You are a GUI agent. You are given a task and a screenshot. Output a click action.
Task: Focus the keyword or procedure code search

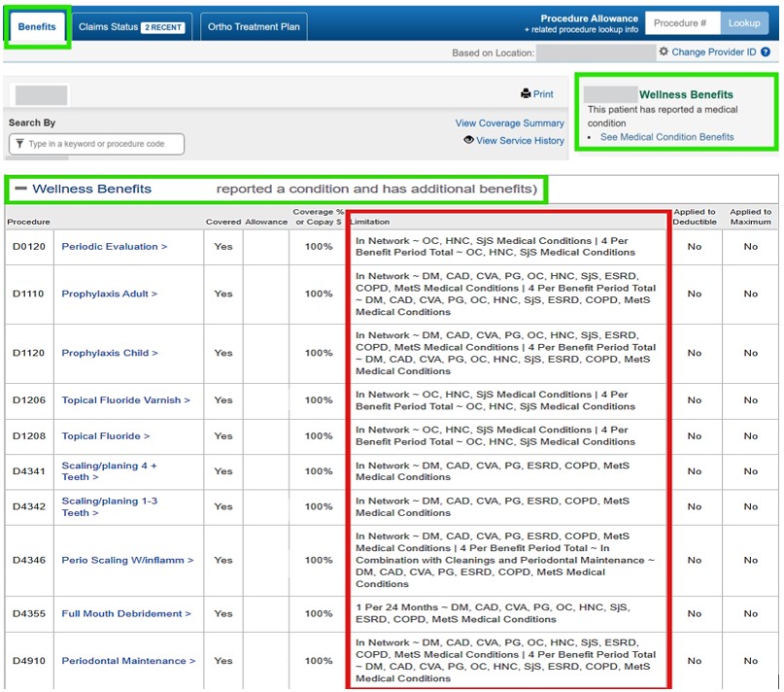point(103,144)
